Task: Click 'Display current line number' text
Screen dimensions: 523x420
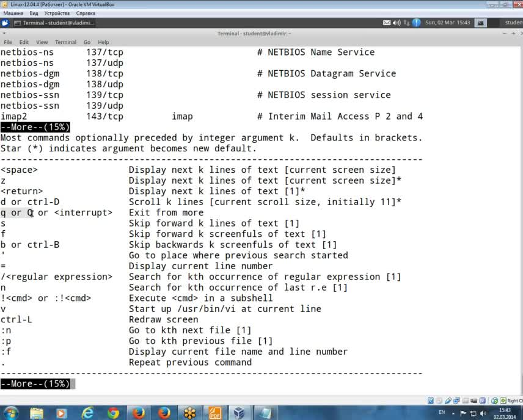Action: 201,266
